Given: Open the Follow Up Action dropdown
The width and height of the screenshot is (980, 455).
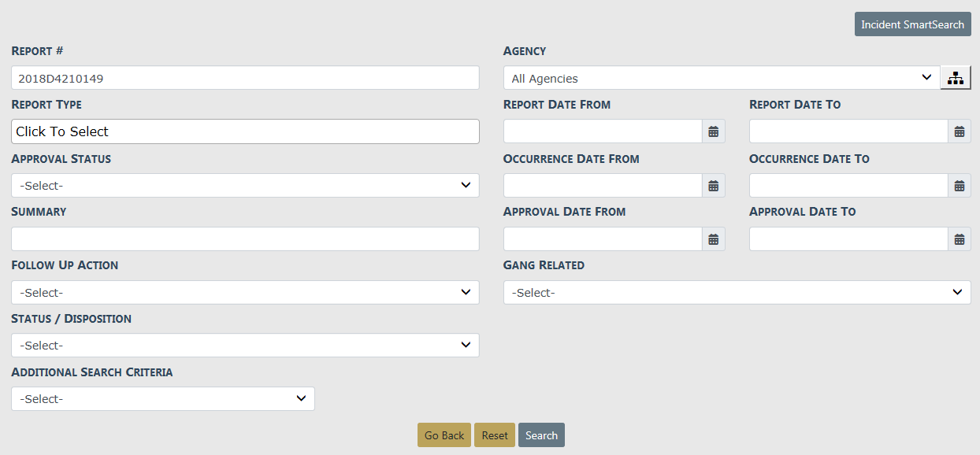Looking at the screenshot, I should pyautogui.click(x=245, y=293).
